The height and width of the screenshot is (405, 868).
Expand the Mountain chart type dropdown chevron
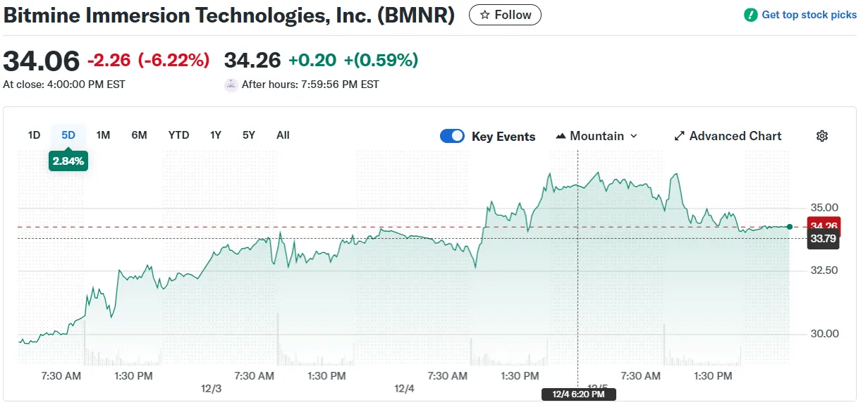pyautogui.click(x=633, y=136)
